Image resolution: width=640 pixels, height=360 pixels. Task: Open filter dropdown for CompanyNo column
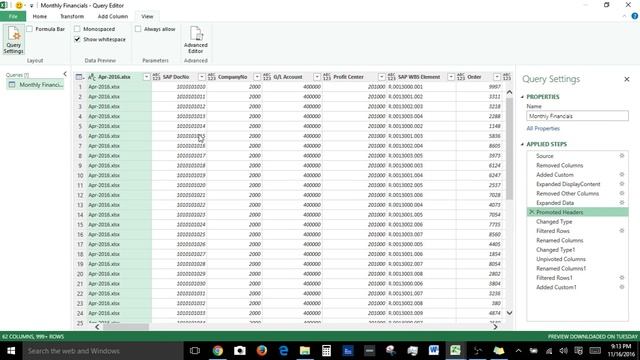257,77
